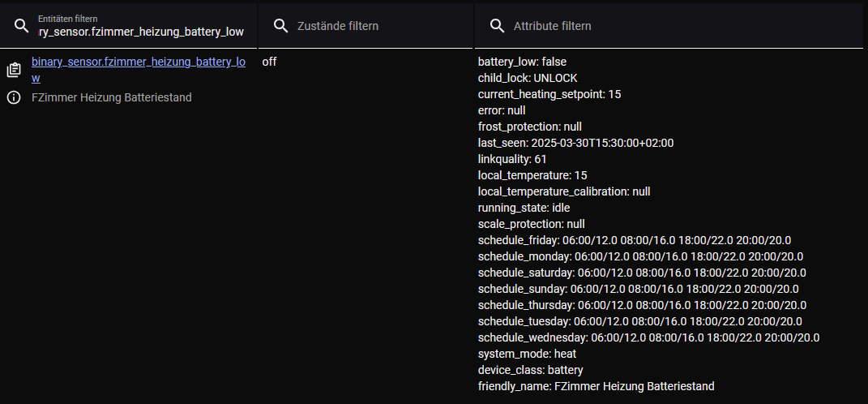Click the search icon beside Entitäten filtern
Image resolution: width=868 pixels, height=404 pixels.
[x=21, y=25]
